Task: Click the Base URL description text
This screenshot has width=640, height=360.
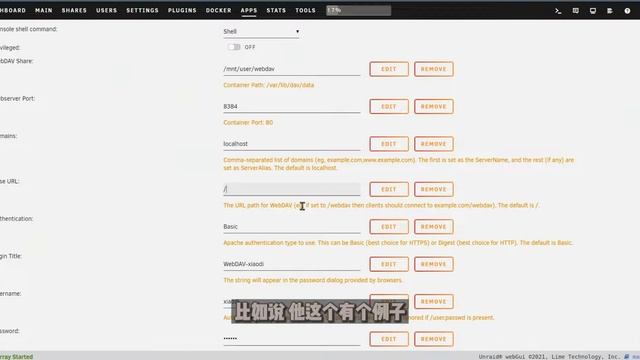Action: [381, 205]
